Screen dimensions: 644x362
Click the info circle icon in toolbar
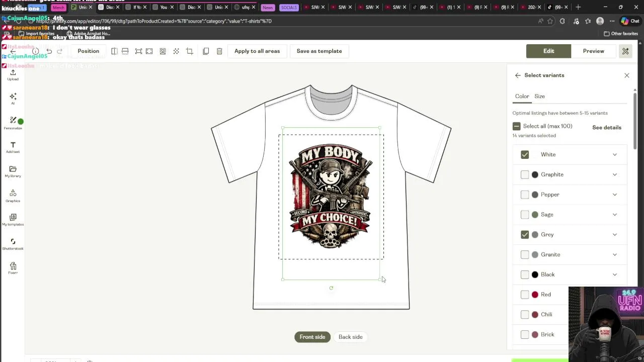[x=35, y=51]
